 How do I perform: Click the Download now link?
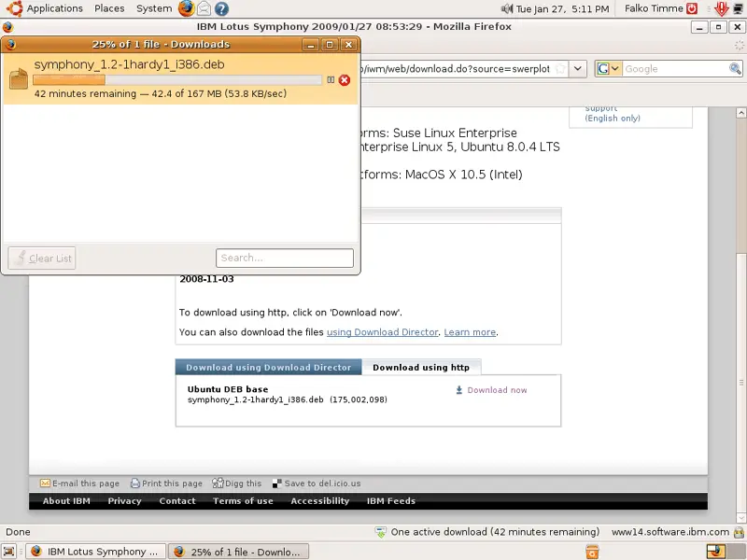tap(497, 390)
